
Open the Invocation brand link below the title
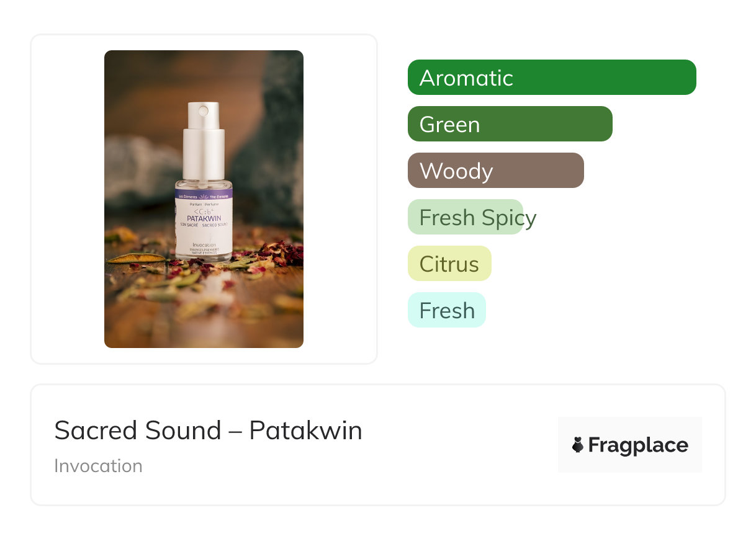(x=98, y=466)
